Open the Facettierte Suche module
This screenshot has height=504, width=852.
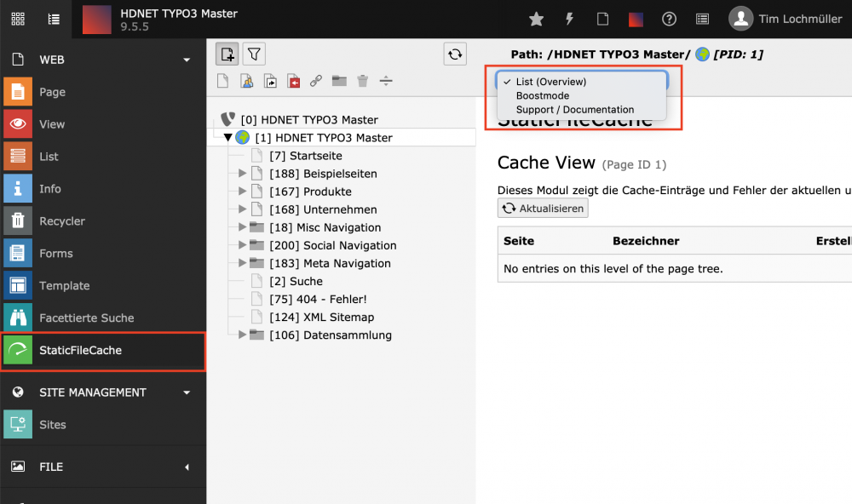[x=103, y=318]
